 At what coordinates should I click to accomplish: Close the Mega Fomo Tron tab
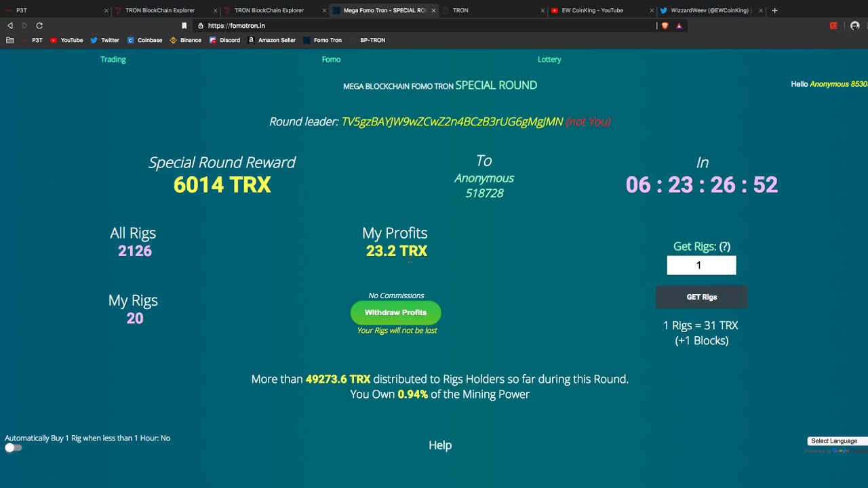point(434,10)
